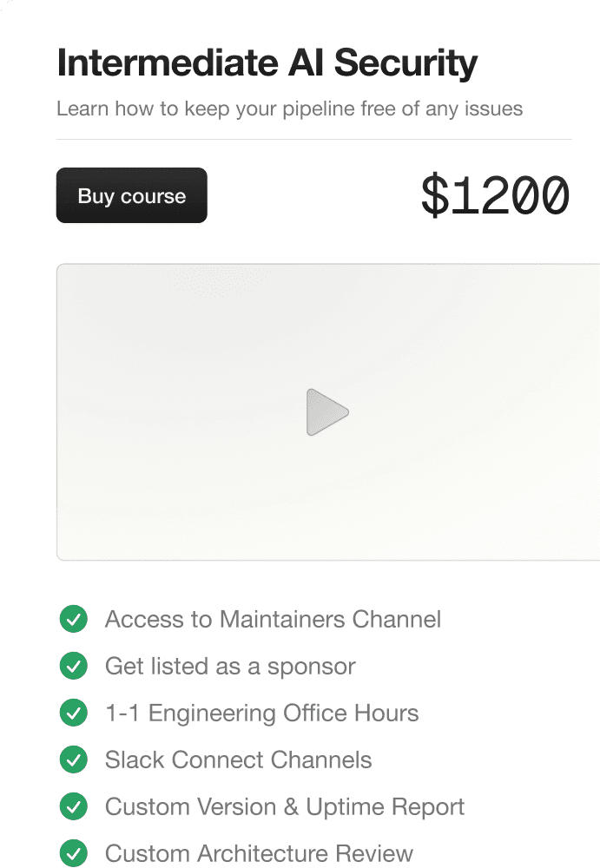This screenshot has height=868, width=600.
Task: Select the 1-1 Engineering Office Hours text
Action: point(261,713)
